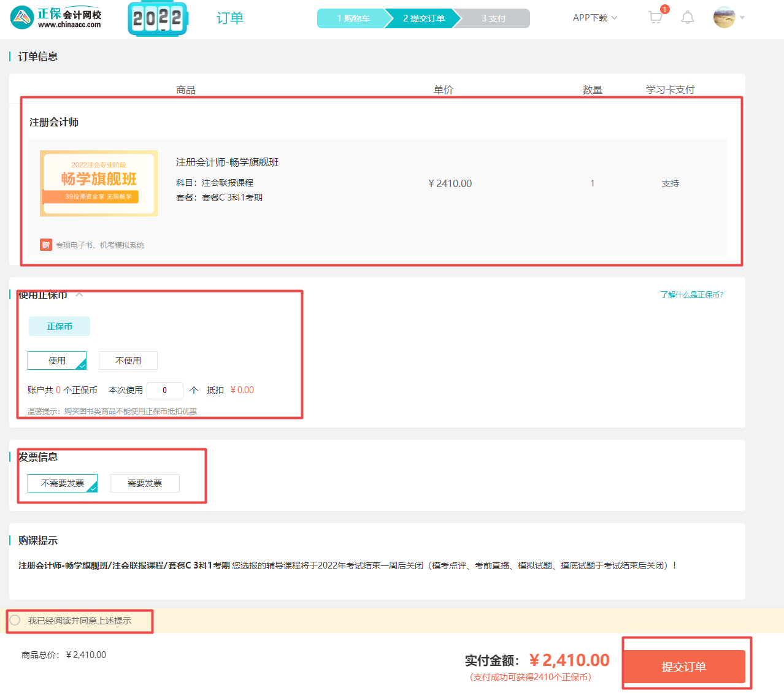Click the shopping cart icon

tap(655, 18)
